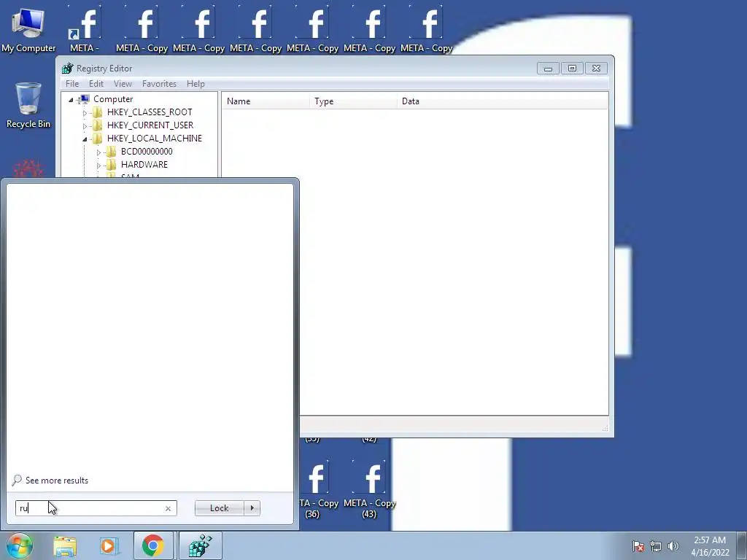Screen dimensions: 747x560
Task: Launch Windows Media Player from taskbar
Action: coord(108,545)
